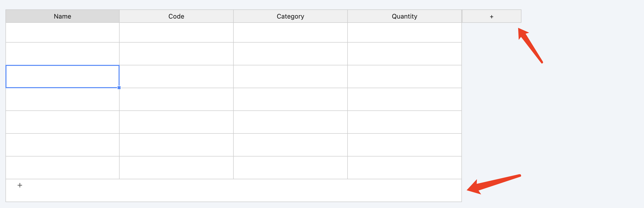Click first row cell under Name
The width and height of the screenshot is (644, 208).
click(x=63, y=33)
